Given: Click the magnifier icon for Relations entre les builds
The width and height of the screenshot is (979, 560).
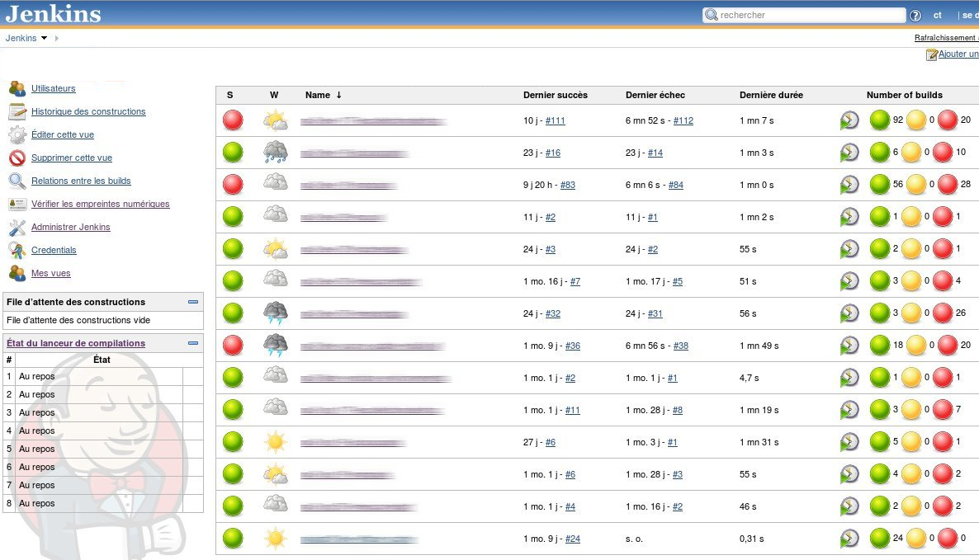Looking at the screenshot, I should click(17, 181).
